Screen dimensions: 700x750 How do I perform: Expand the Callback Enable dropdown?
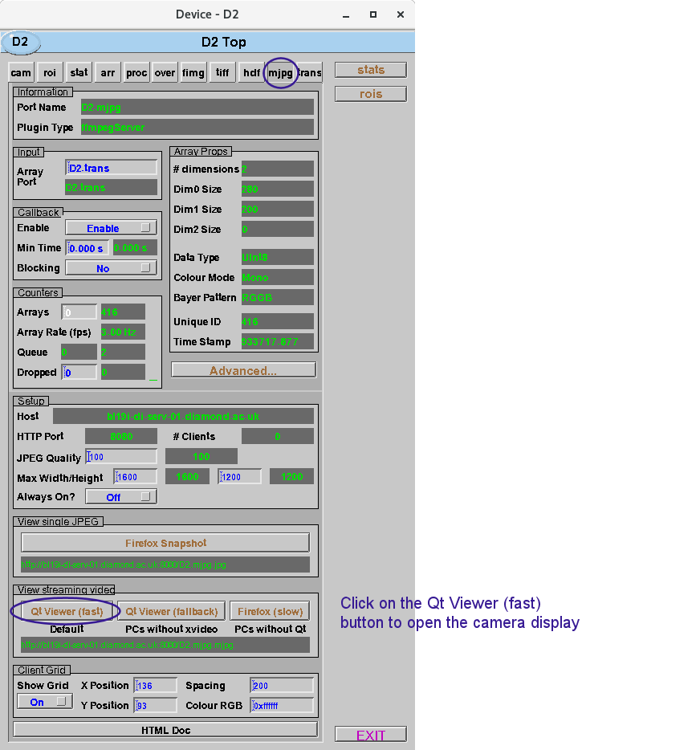[x=111, y=228]
